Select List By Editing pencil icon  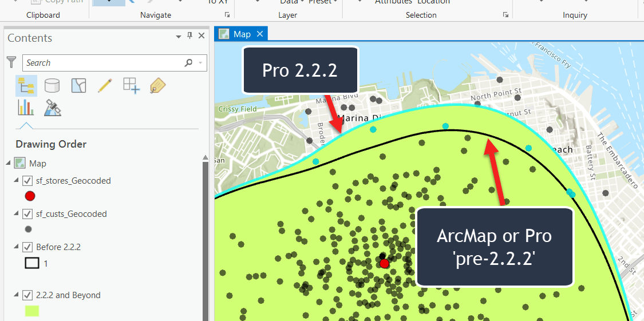click(105, 86)
